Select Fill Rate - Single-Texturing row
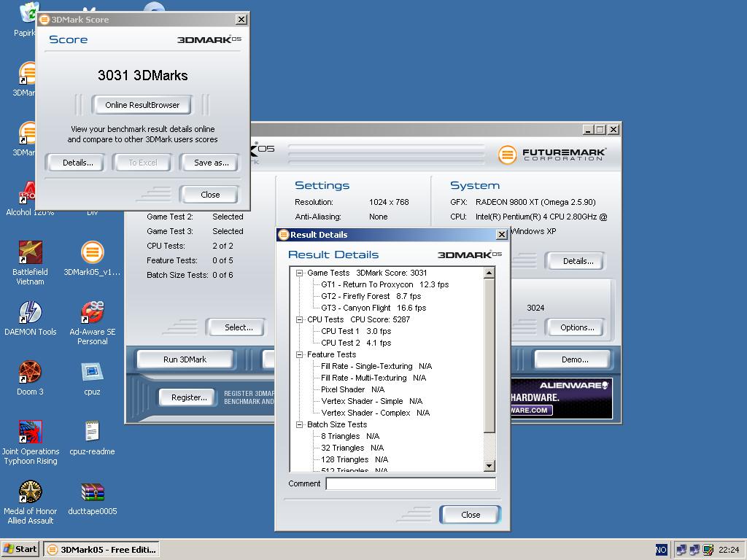This screenshot has height=560, width=747. point(376,366)
